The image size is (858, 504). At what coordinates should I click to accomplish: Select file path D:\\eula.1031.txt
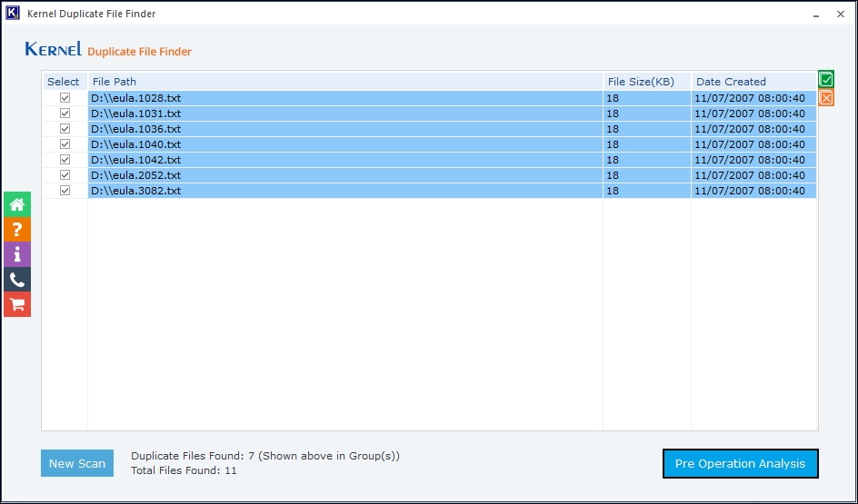[345, 114]
